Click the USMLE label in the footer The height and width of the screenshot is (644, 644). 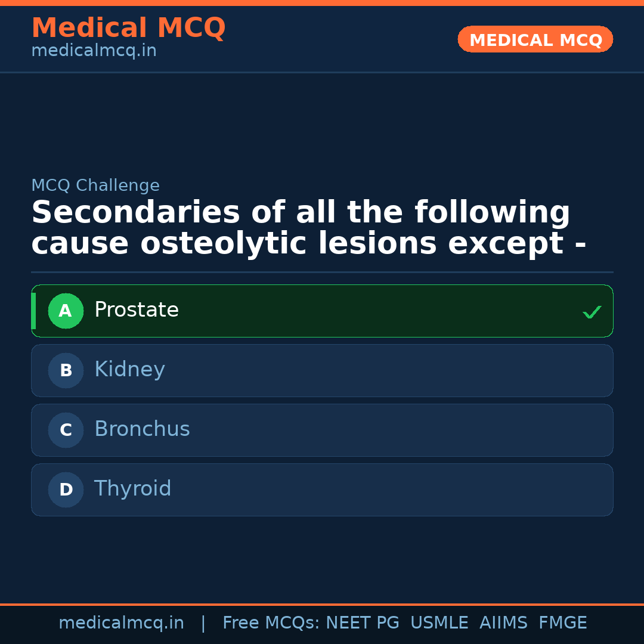[x=439, y=622]
